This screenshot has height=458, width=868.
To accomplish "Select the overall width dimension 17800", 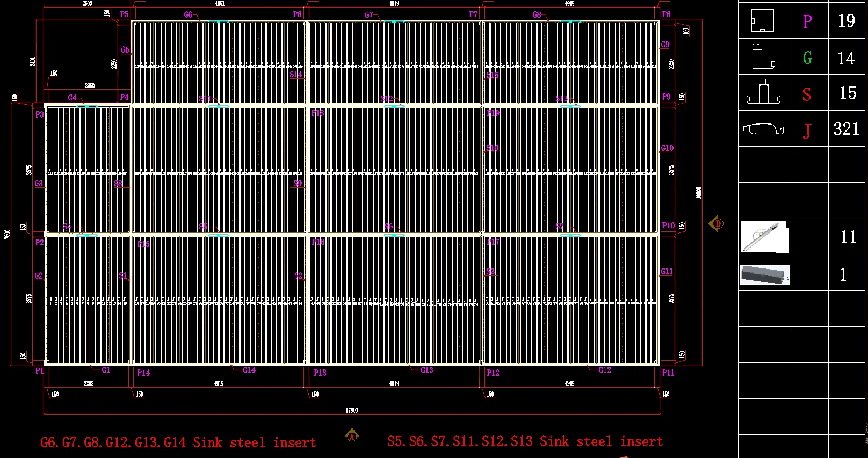I will click(352, 410).
